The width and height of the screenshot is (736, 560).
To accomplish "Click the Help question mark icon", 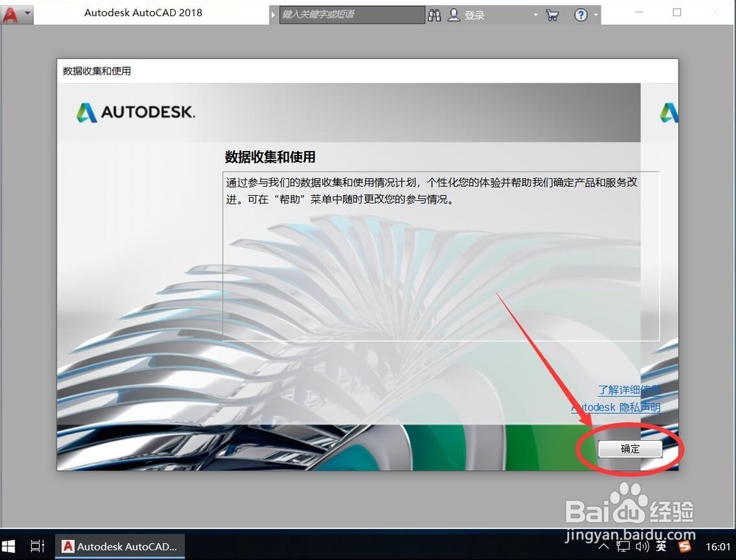I will 581,15.
